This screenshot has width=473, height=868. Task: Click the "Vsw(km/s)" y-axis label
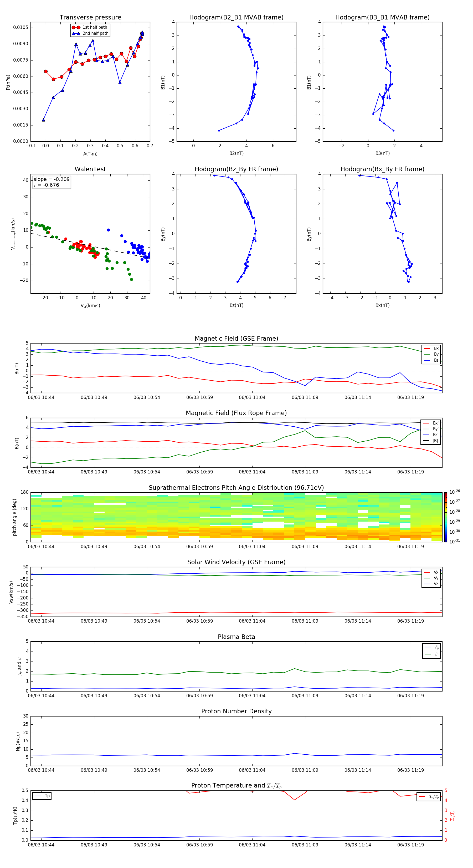11,592
